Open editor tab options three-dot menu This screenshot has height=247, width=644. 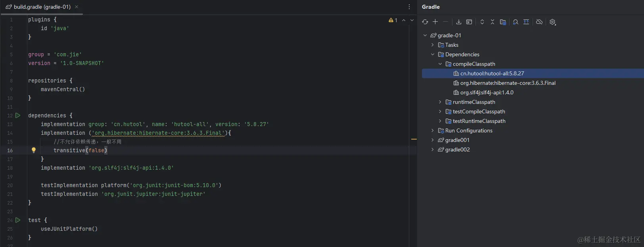point(409,7)
